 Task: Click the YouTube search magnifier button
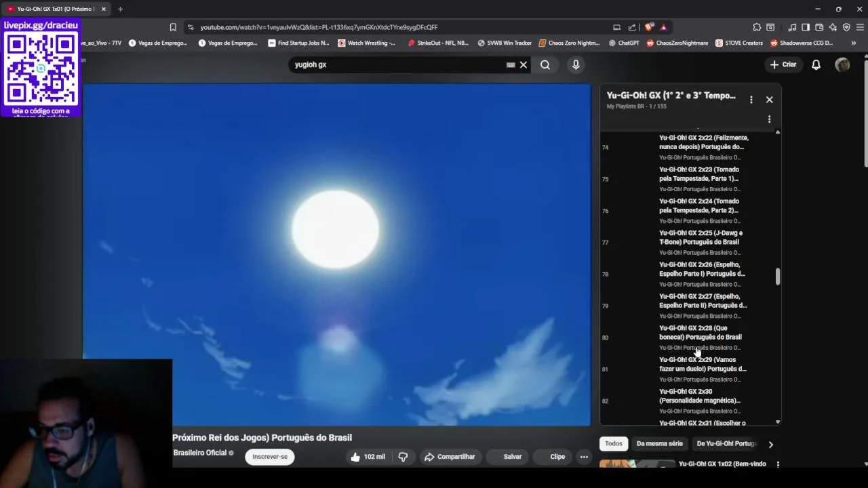tap(545, 65)
